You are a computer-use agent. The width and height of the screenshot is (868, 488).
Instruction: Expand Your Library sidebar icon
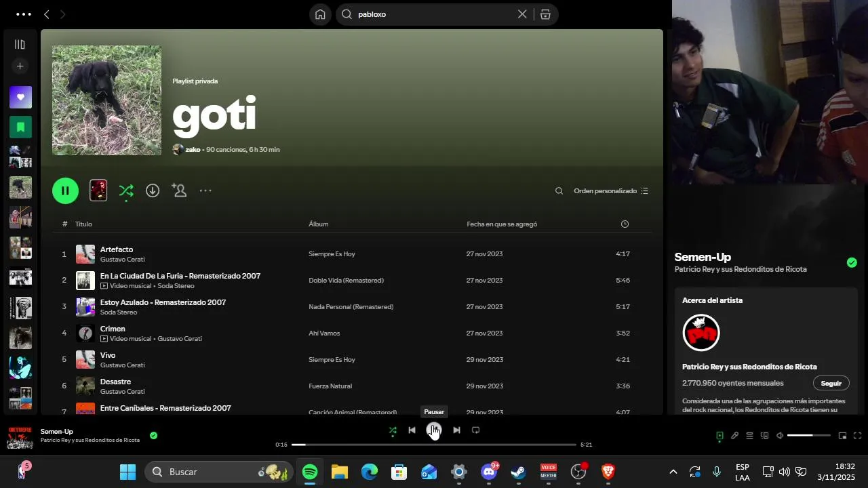point(20,44)
